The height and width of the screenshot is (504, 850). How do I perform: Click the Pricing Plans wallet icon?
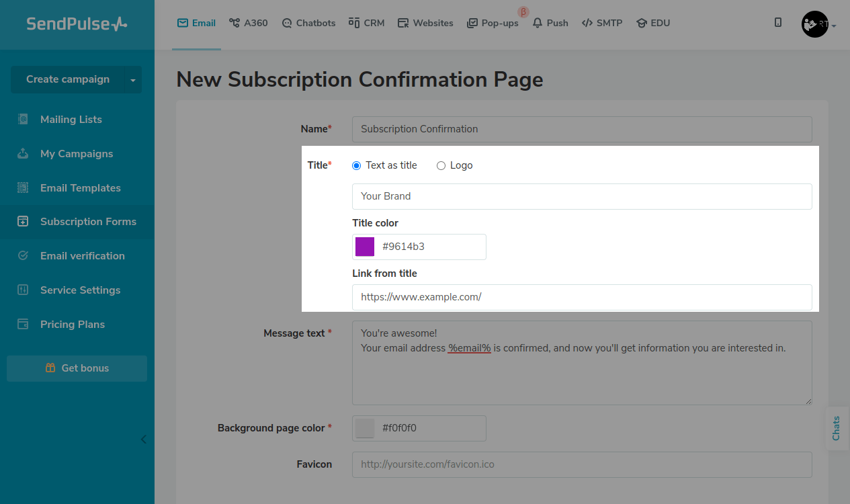pyautogui.click(x=23, y=325)
